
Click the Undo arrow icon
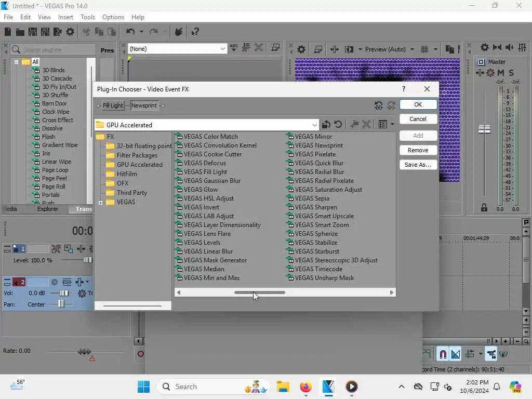coord(130,32)
